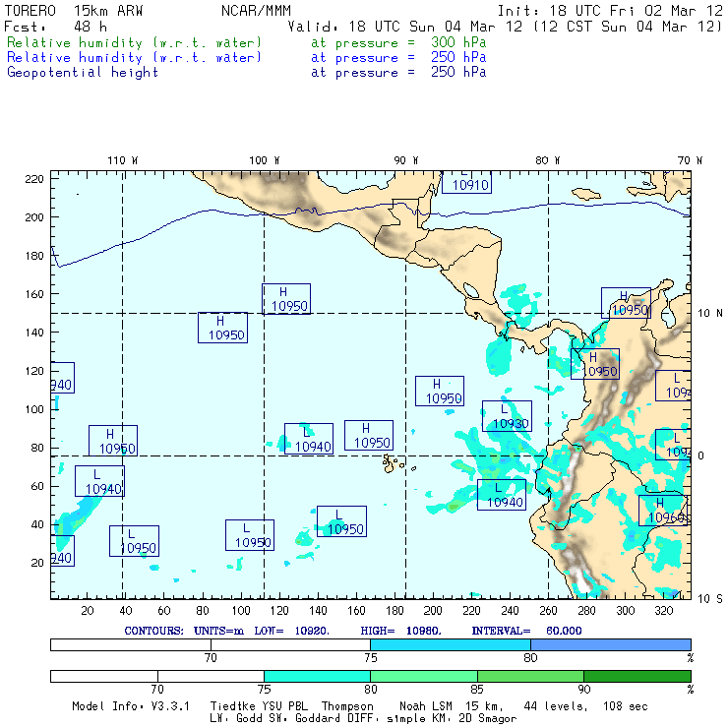Click the Galápagos Islands on the map
Screen dimensions: 728x728
pos(394,461)
